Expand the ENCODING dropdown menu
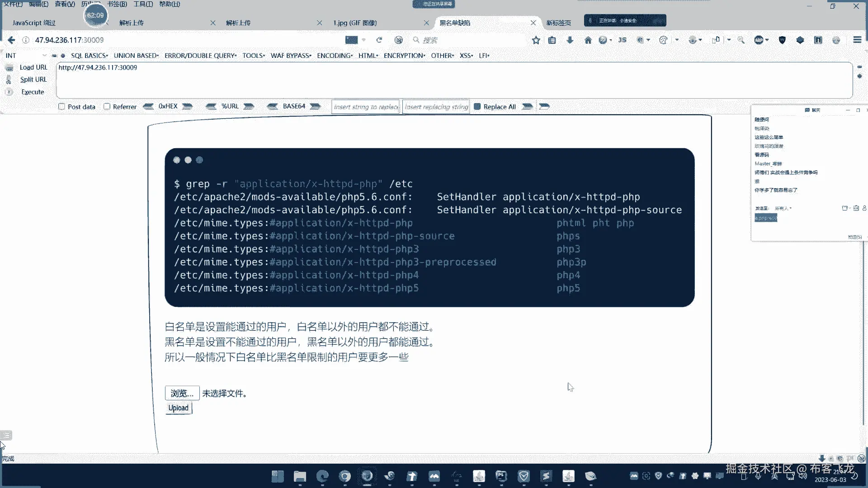Image resolution: width=868 pixels, height=488 pixels. [335, 56]
